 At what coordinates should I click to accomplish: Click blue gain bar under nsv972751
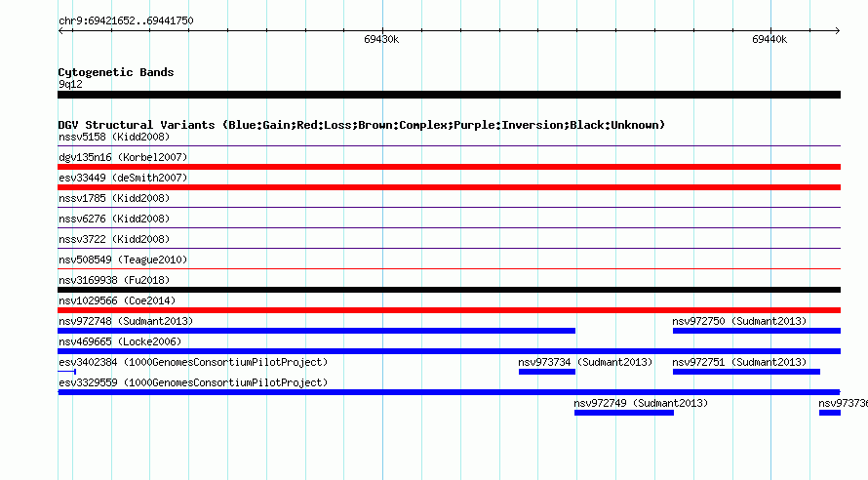[746, 372]
